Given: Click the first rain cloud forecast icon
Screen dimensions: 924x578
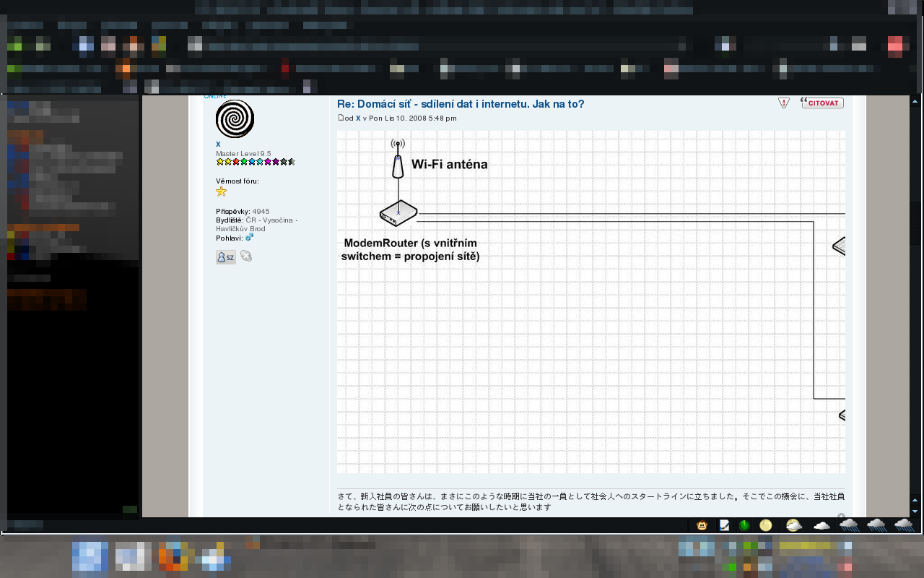Looking at the screenshot, I should [849, 525].
